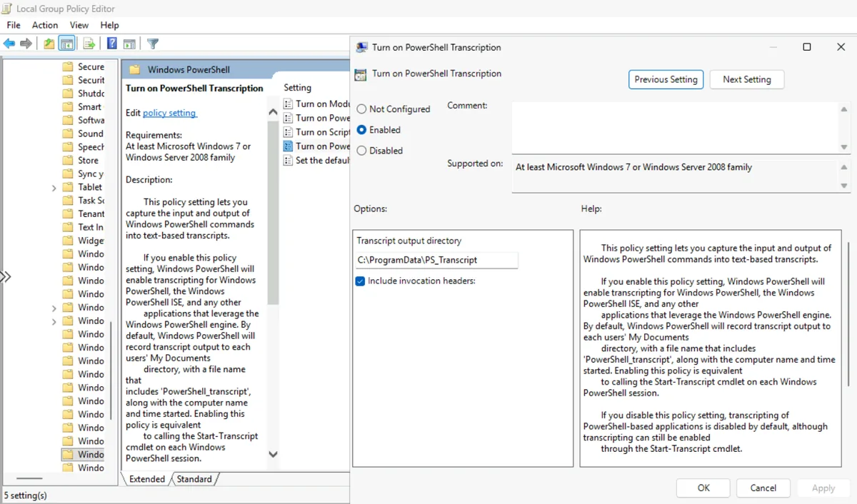Open the blue Help question-mark icon

click(x=112, y=44)
